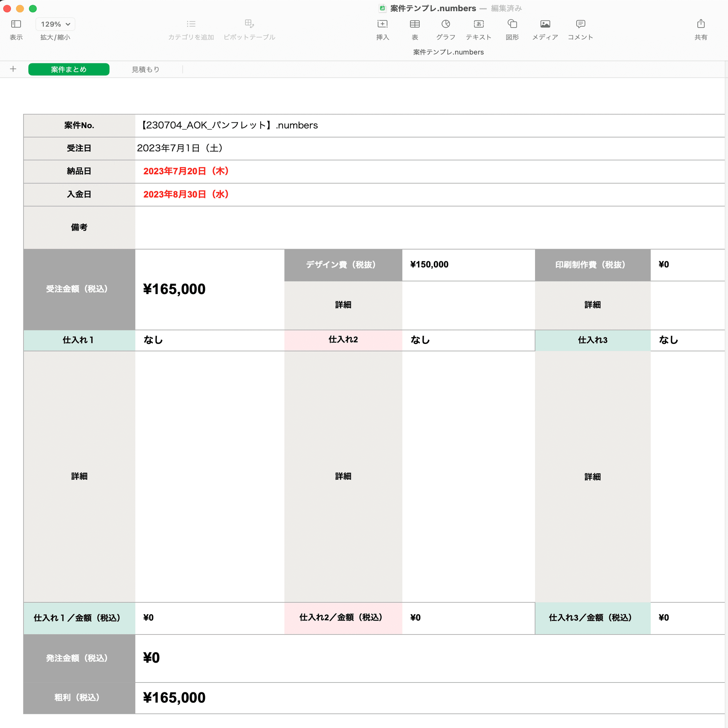Open the グラフ chart icon
This screenshot has height=728, width=728.
446,24
